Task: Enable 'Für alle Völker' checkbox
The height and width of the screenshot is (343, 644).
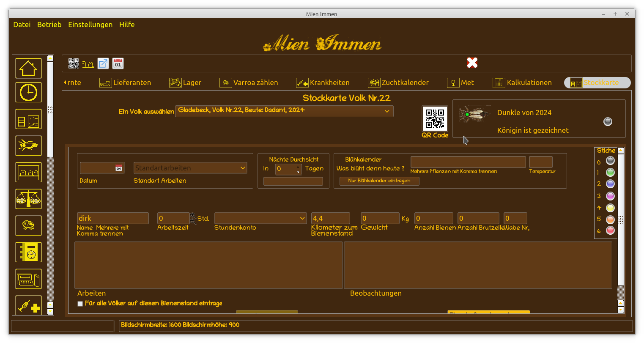Action: (x=80, y=304)
